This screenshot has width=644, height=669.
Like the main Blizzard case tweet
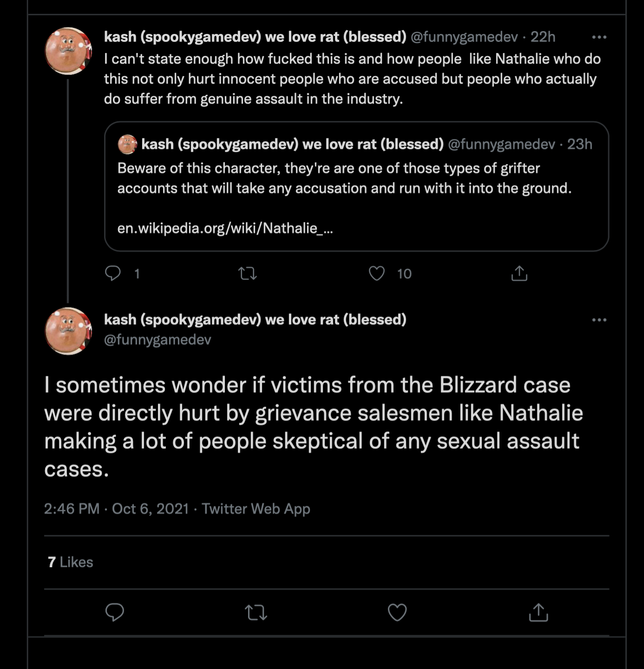(x=397, y=612)
